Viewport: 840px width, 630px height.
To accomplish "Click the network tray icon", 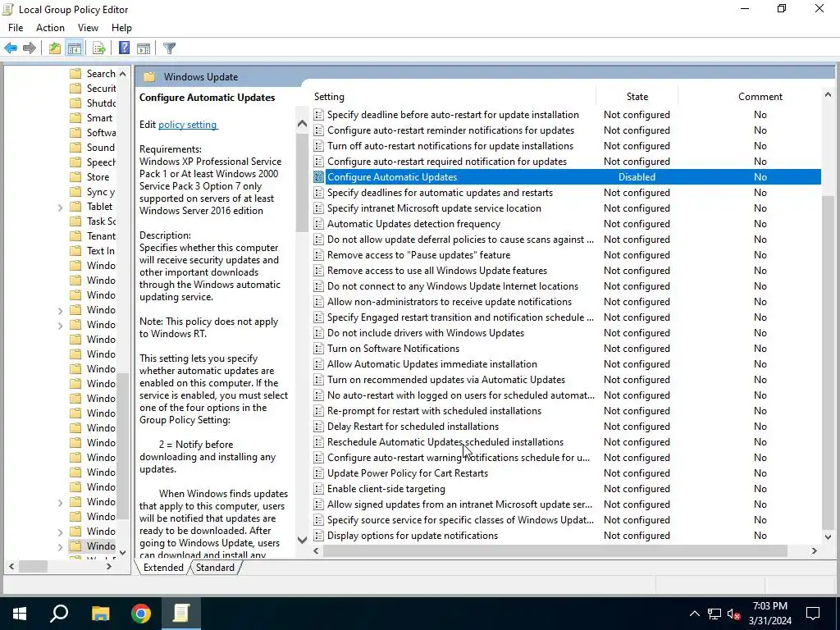I will (714, 614).
